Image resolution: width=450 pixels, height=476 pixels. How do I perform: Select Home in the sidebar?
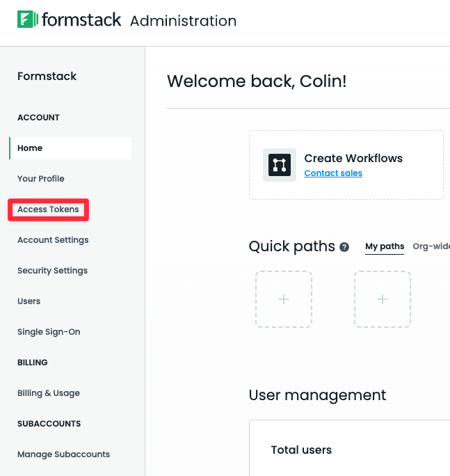point(30,148)
